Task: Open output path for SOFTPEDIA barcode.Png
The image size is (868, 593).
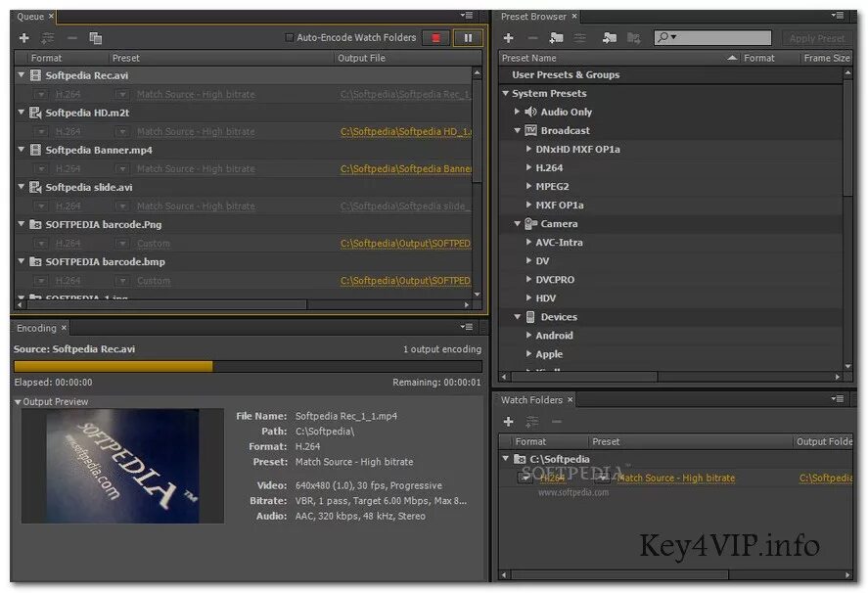Action: pyautogui.click(x=406, y=243)
